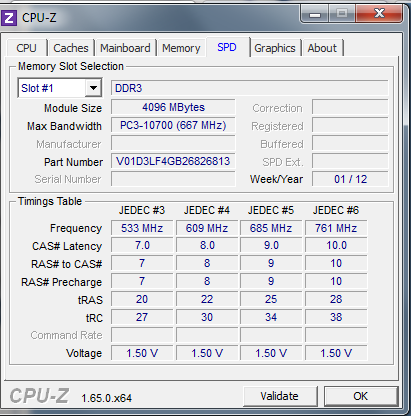Click the Part Number label

73,162
